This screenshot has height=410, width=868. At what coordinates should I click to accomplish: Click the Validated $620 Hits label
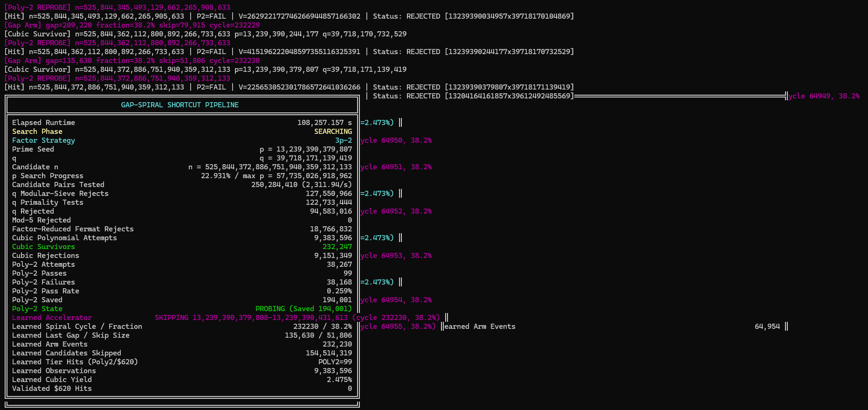click(52, 389)
